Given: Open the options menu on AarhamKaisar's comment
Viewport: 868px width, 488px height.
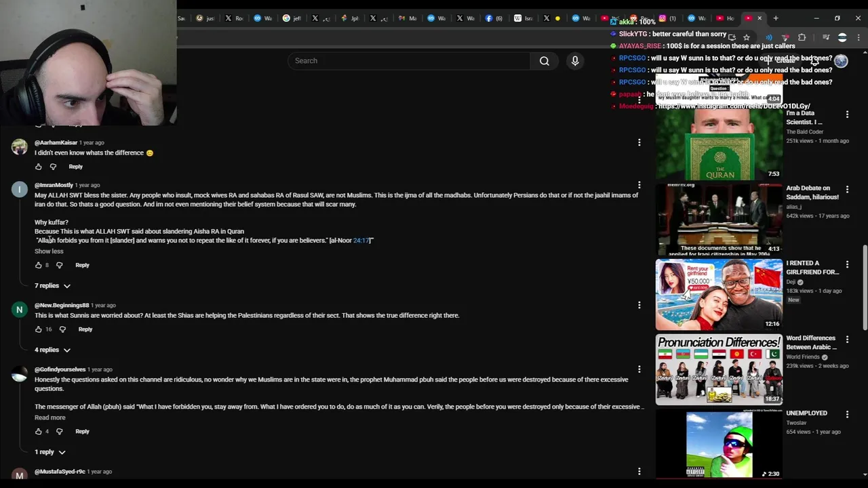Looking at the screenshot, I should click(639, 142).
